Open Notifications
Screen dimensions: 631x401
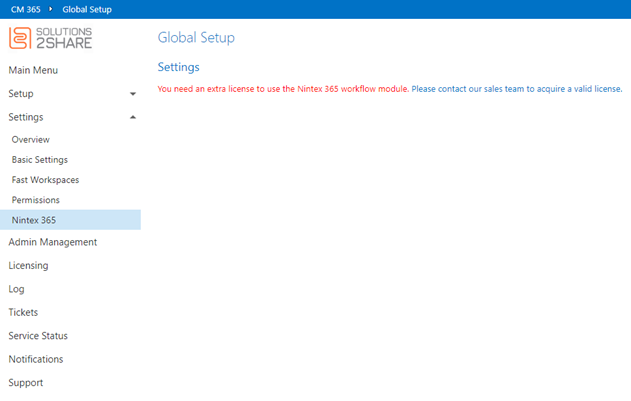[36, 359]
